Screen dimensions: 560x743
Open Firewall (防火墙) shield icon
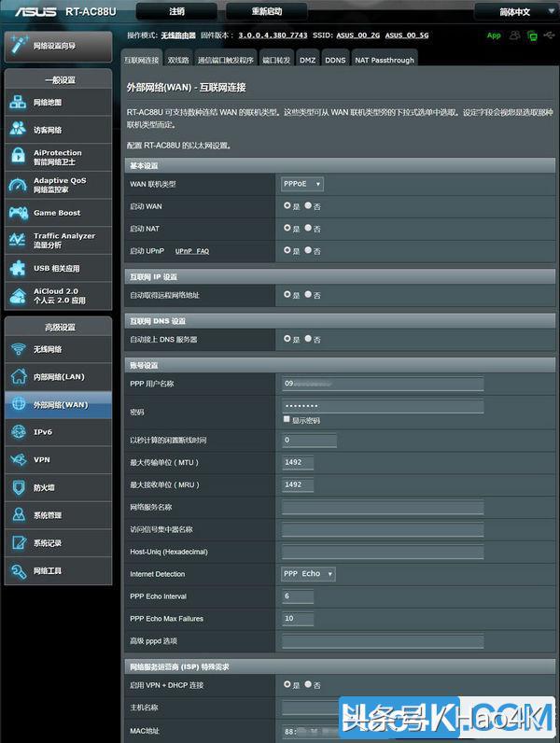coord(18,487)
